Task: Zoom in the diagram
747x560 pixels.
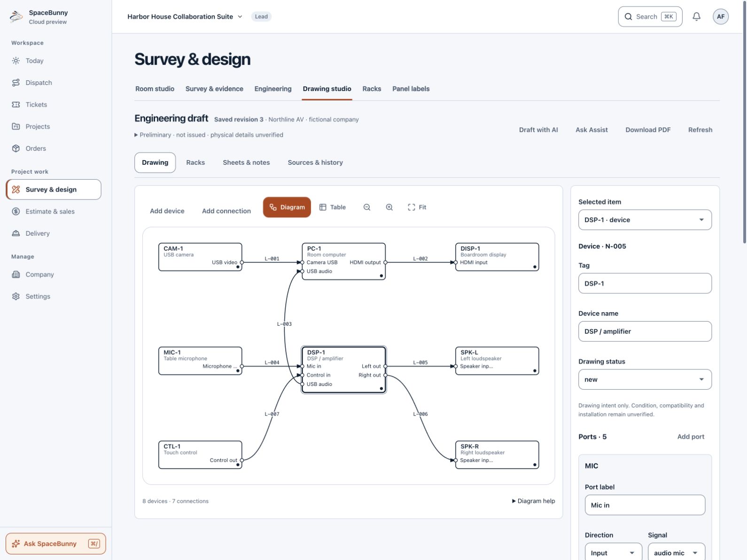Action: (389, 207)
